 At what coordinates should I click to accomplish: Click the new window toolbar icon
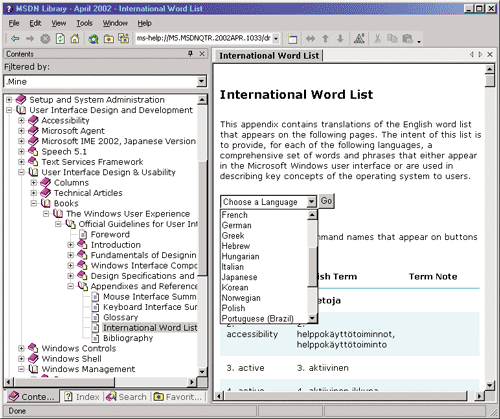[292, 39]
